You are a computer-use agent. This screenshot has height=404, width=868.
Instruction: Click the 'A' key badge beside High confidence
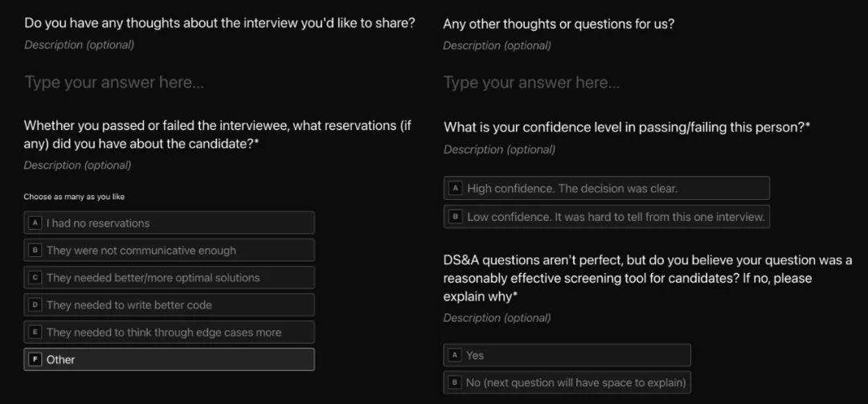(455, 188)
